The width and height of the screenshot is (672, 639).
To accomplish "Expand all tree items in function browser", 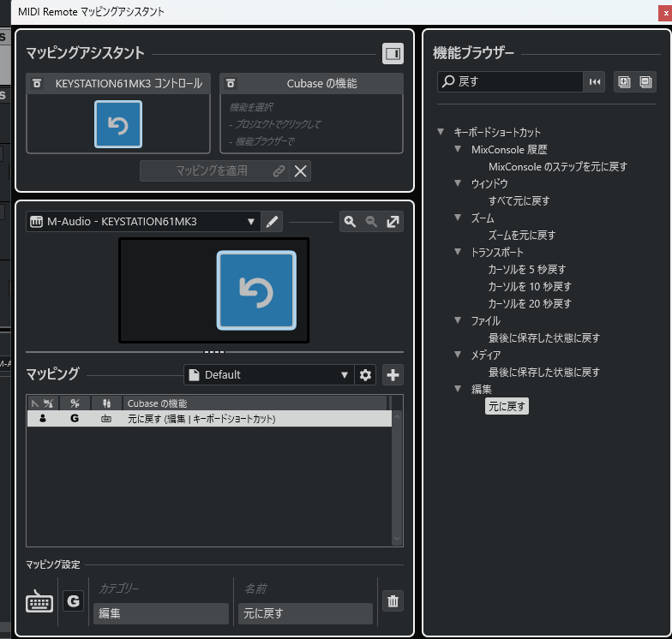I will (624, 81).
